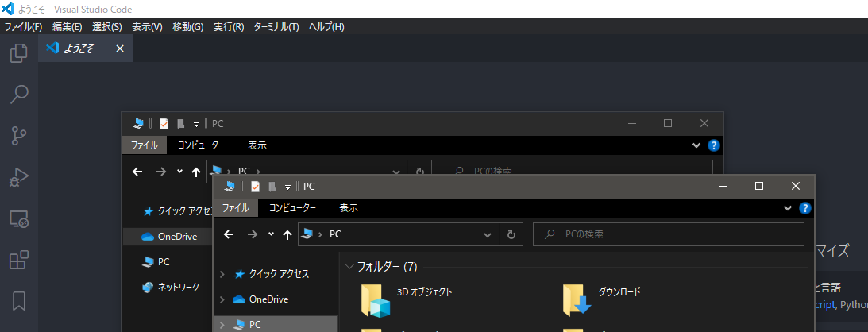The height and width of the screenshot is (332, 868).
Task: Open address history dropdown in front PC window
Action: point(487,234)
